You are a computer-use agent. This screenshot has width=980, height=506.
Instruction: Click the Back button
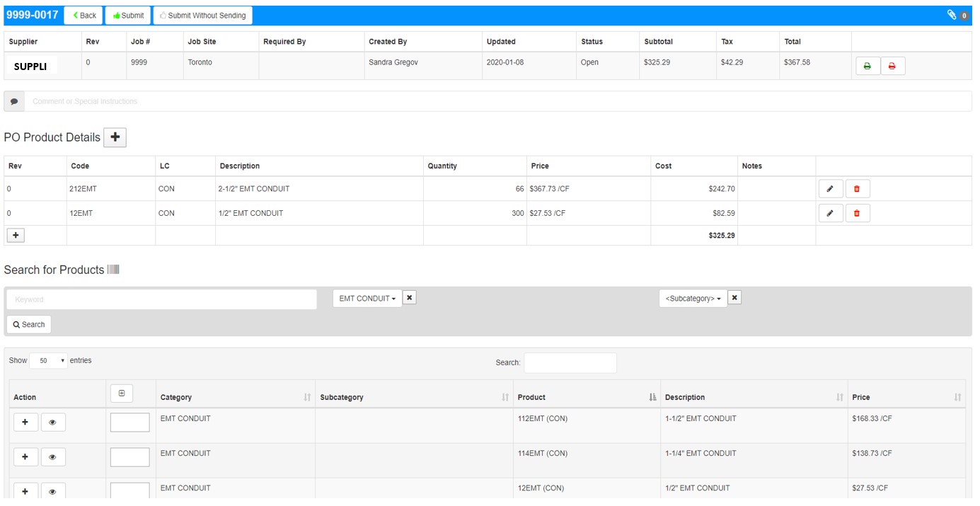click(83, 15)
